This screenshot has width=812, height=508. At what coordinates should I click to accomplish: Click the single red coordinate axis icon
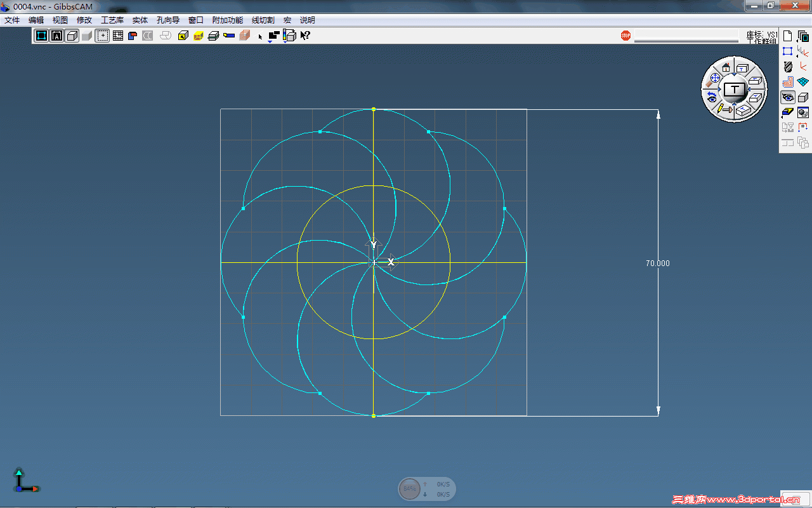tap(803, 67)
